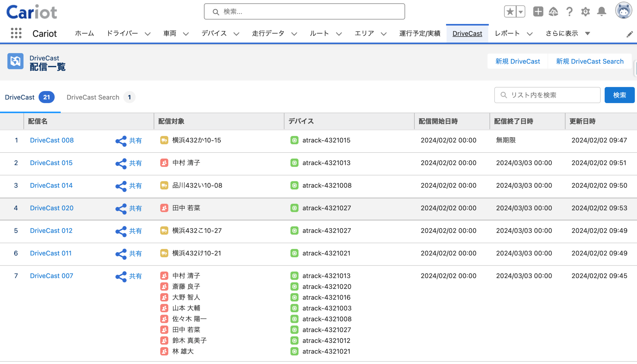
Task: Open the favorites list dropdown arrow
Action: pos(521,12)
